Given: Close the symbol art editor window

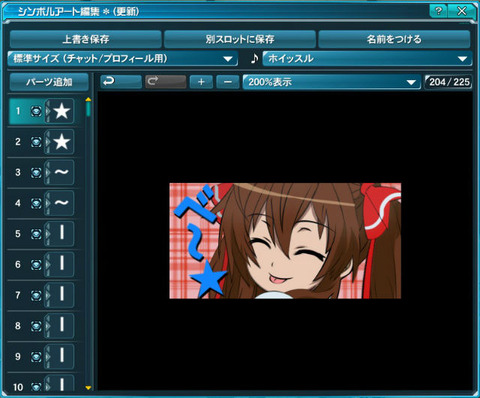Looking at the screenshot, I should [x=462, y=11].
